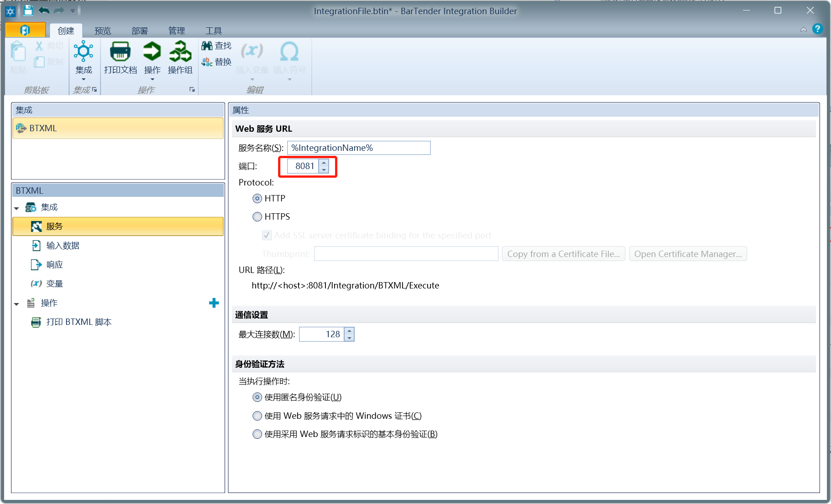This screenshot has width=831, height=504.
Task: Switch to the 管理 ribbon tab
Action: pos(176,31)
